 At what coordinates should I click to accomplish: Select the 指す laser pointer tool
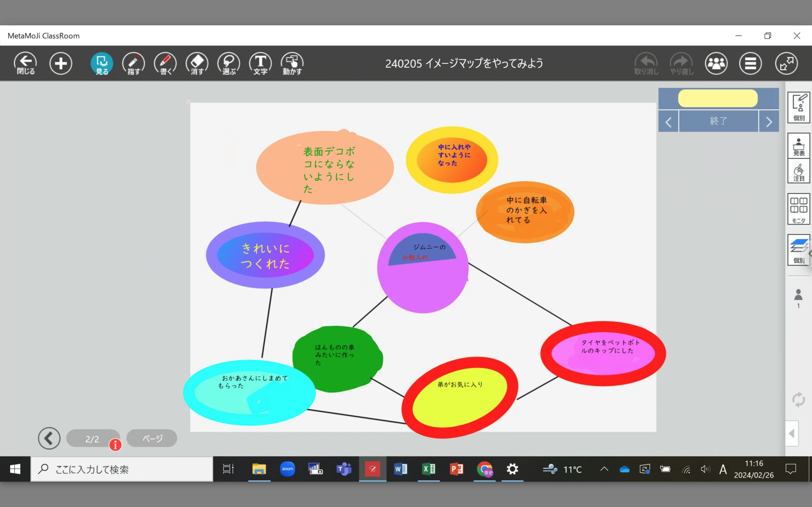[133, 63]
